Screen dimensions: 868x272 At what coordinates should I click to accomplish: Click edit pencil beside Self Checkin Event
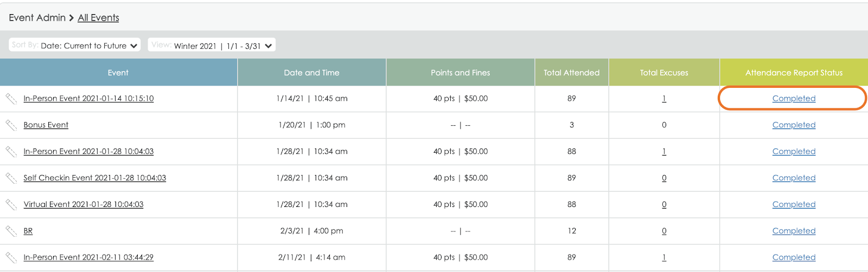pyautogui.click(x=11, y=178)
